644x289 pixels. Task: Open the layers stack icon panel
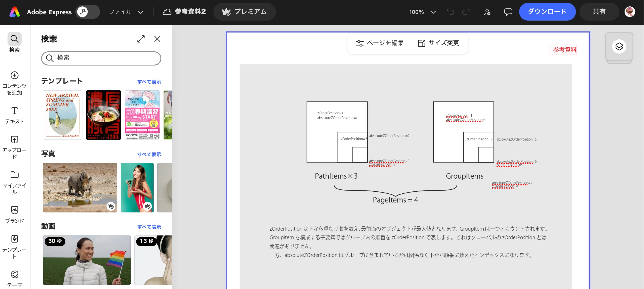[619, 46]
